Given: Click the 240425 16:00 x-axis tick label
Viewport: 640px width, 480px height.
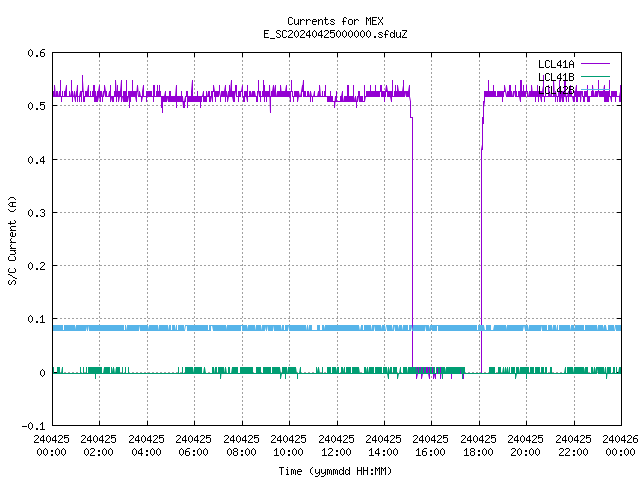Looking at the screenshot, I should pos(431,445).
